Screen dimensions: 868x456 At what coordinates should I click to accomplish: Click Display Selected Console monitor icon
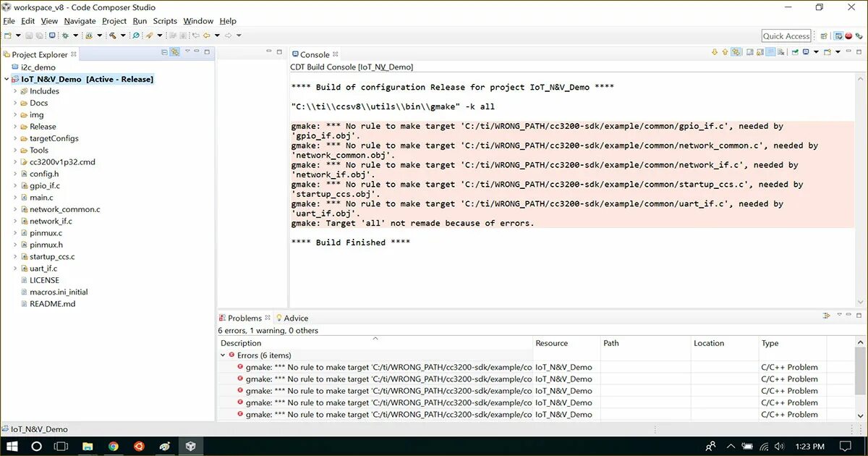[x=806, y=52]
